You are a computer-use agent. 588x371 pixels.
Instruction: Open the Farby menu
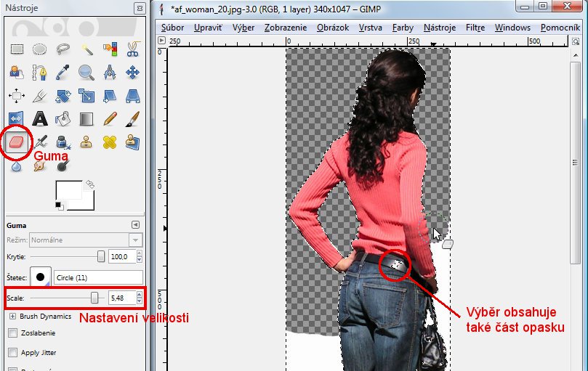tap(403, 28)
